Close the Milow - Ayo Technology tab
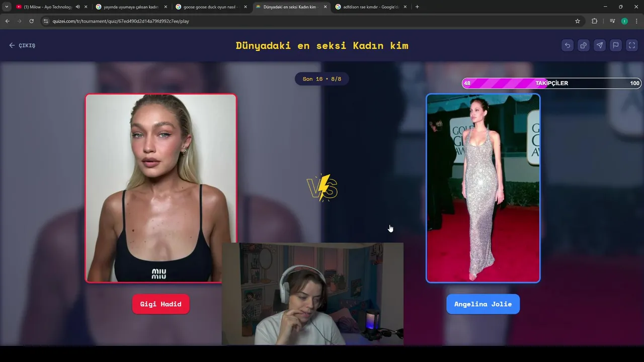This screenshot has height=362, width=644. pos(86,7)
